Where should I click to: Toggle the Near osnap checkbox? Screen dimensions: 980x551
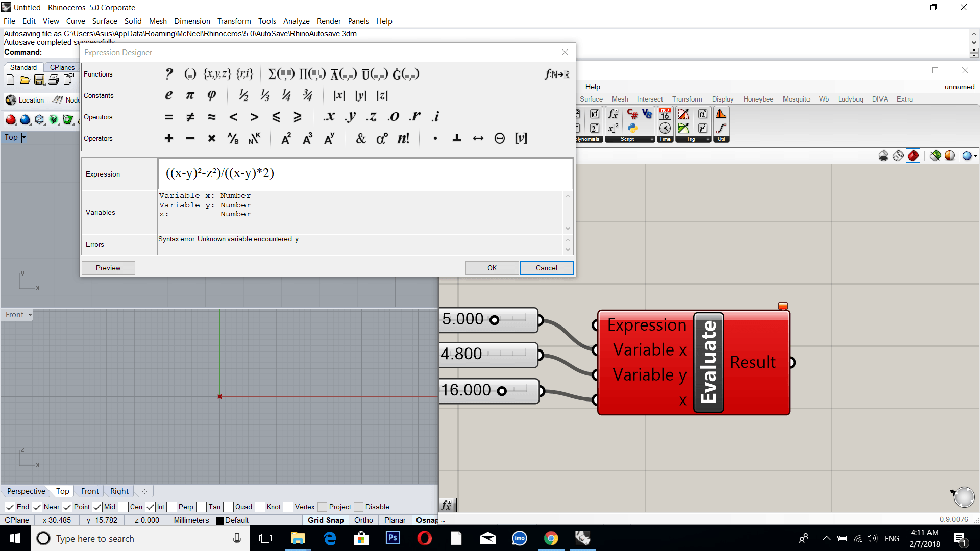click(37, 507)
